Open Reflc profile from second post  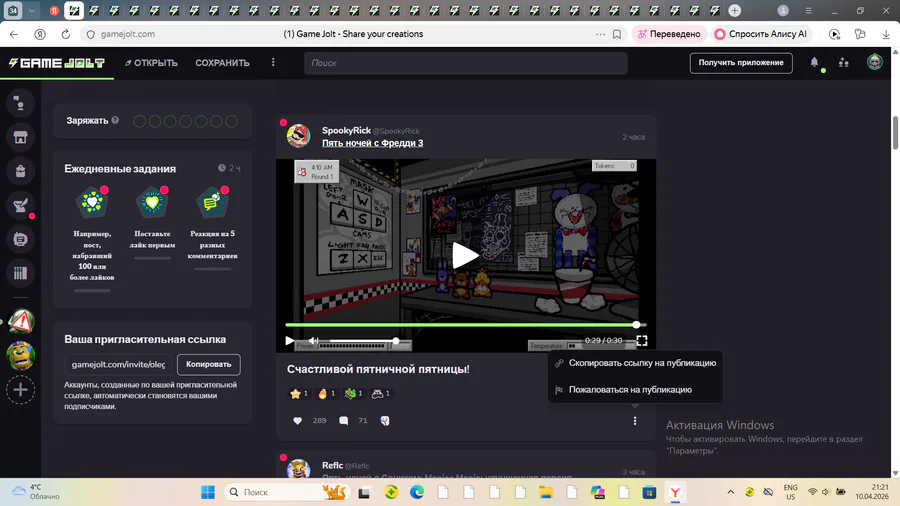[333, 465]
